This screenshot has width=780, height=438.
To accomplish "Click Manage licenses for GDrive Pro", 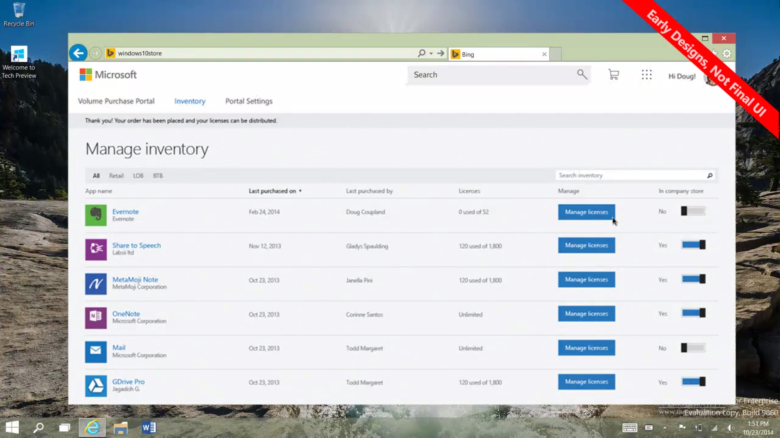I will tap(586, 382).
